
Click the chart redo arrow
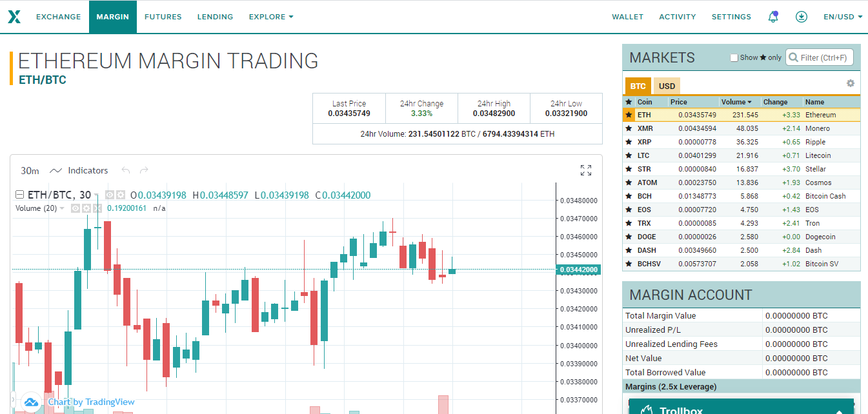tap(144, 170)
